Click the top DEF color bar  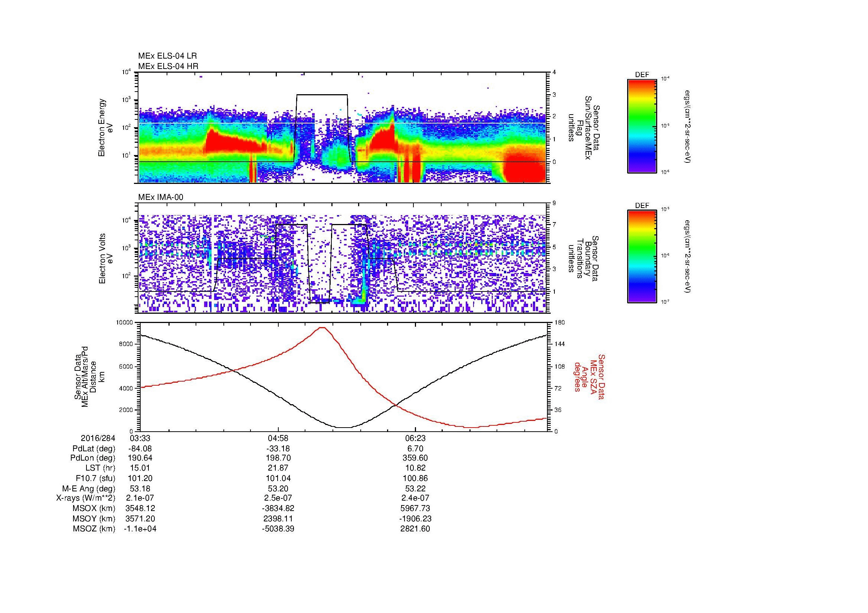[642, 126]
